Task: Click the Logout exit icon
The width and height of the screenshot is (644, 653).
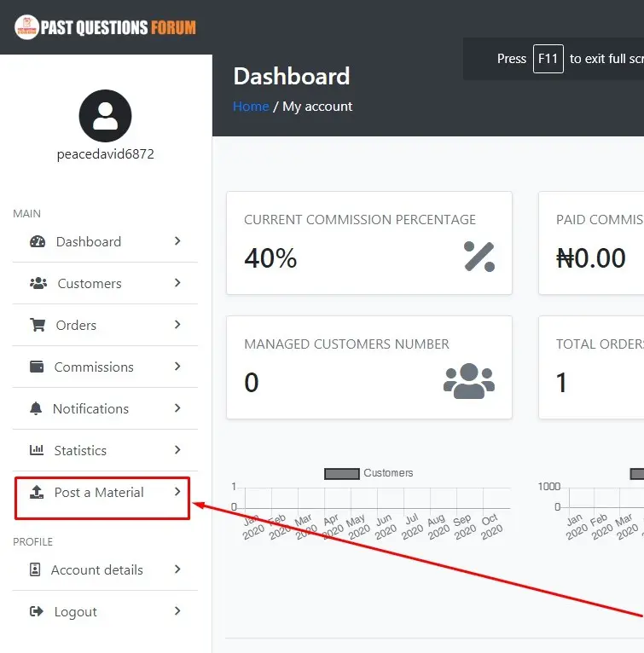Action: [x=36, y=611]
